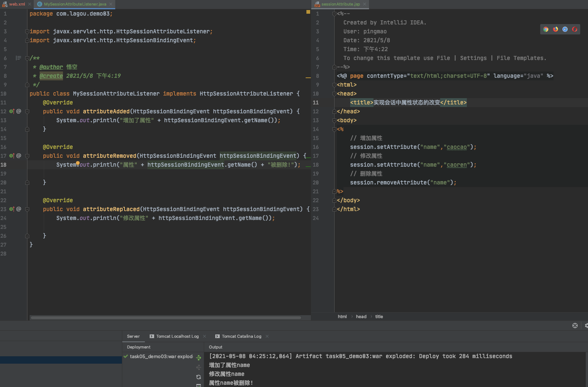Close the Tomcat Localhost Log tab
588x387 pixels.
click(205, 336)
